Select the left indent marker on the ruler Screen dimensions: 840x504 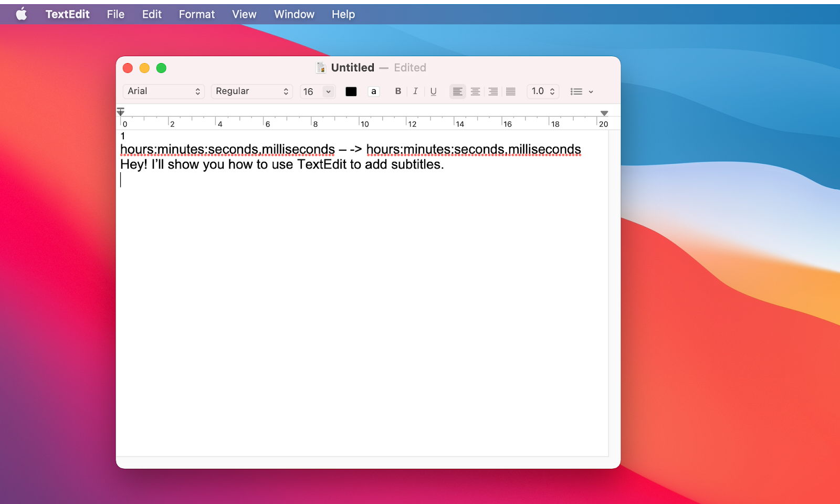pyautogui.click(x=121, y=112)
